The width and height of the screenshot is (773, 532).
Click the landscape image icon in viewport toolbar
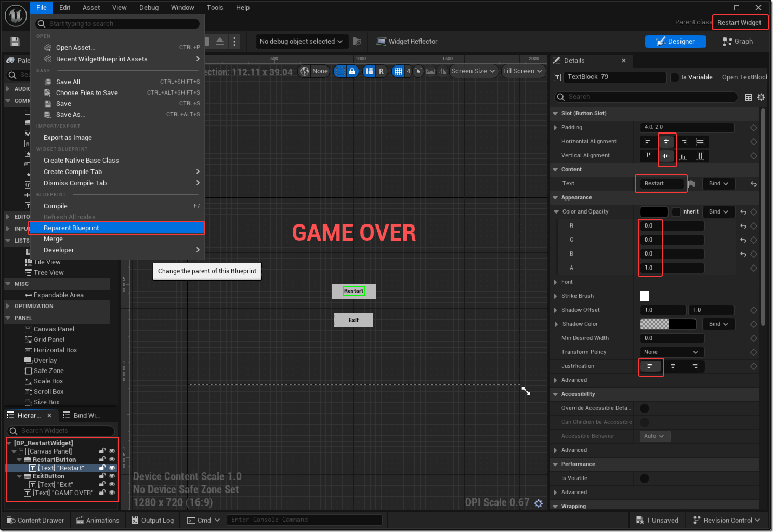point(430,71)
